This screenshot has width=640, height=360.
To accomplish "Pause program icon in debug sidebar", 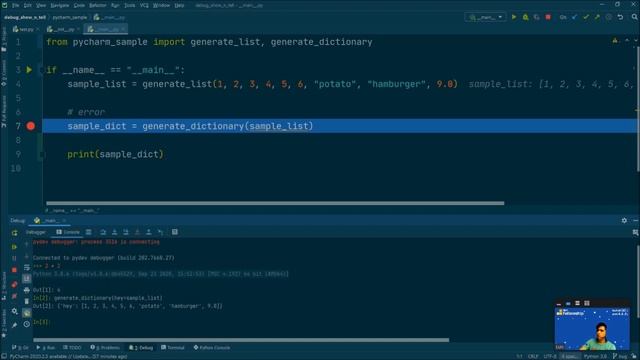I will coord(14,258).
